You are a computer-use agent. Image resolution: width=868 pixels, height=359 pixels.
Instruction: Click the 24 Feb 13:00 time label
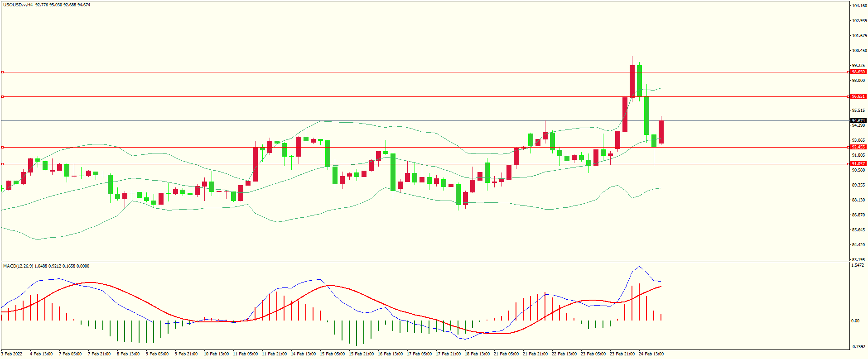[x=651, y=354]
